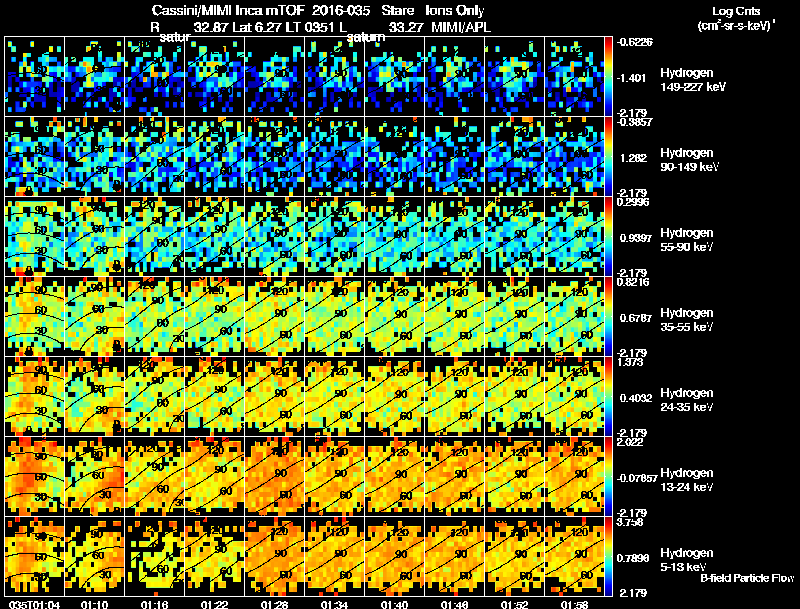Open the 5-13 keV image panel at 01:28
800x609 pixels.
[x=274, y=557]
